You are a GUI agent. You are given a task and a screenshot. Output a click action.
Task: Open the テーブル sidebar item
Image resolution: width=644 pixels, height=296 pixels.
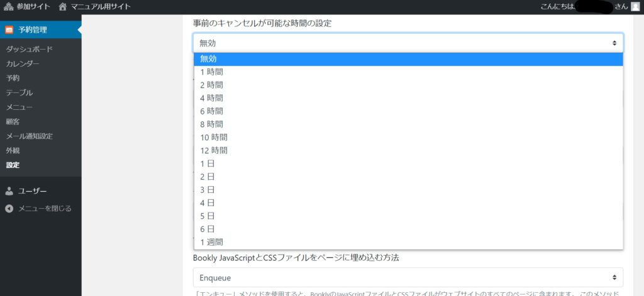(19, 92)
